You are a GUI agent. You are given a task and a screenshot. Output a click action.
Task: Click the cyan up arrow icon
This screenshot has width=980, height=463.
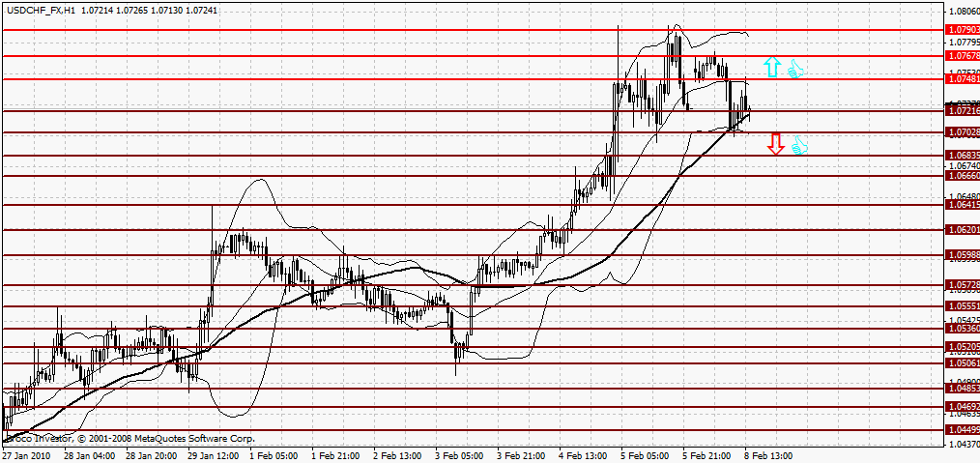pyautogui.click(x=772, y=67)
